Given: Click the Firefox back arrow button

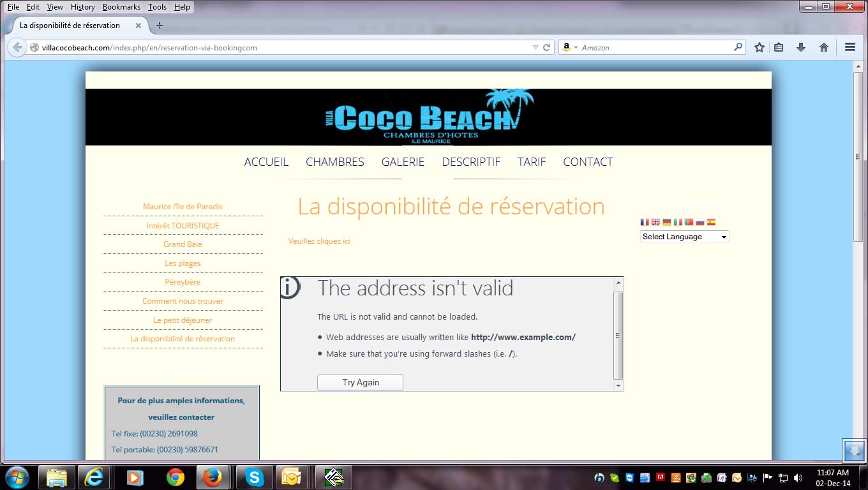Looking at the screenshot, I should point(17,47).
